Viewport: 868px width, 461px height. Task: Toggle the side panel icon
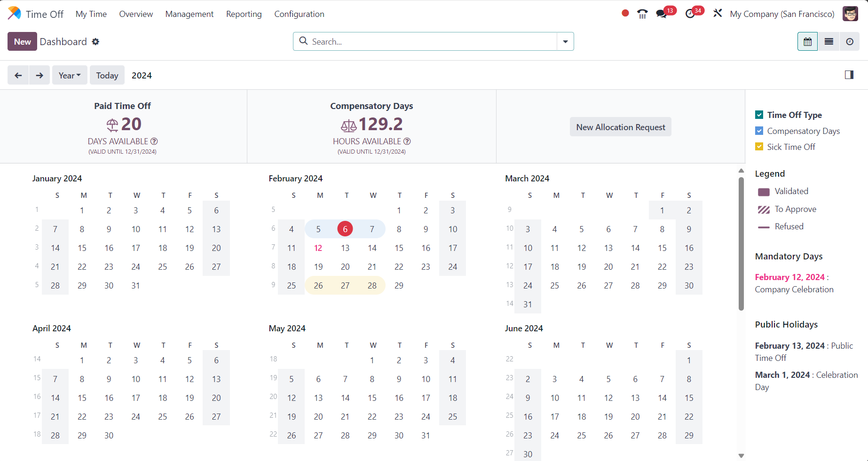[x=849, y=75]
